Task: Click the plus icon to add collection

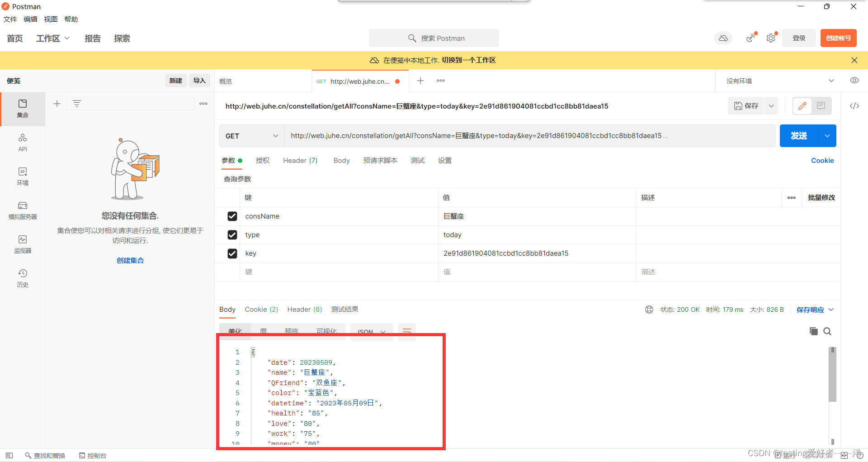Action: [57, 104]
